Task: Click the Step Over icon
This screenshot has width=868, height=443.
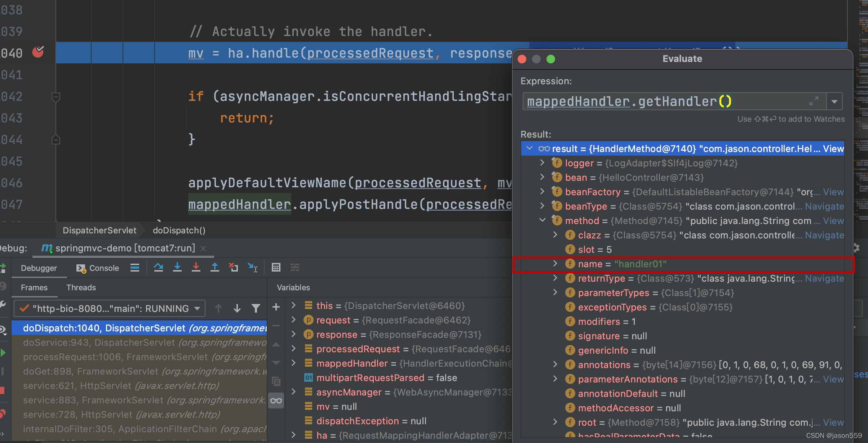Action: tap(158, 268)
